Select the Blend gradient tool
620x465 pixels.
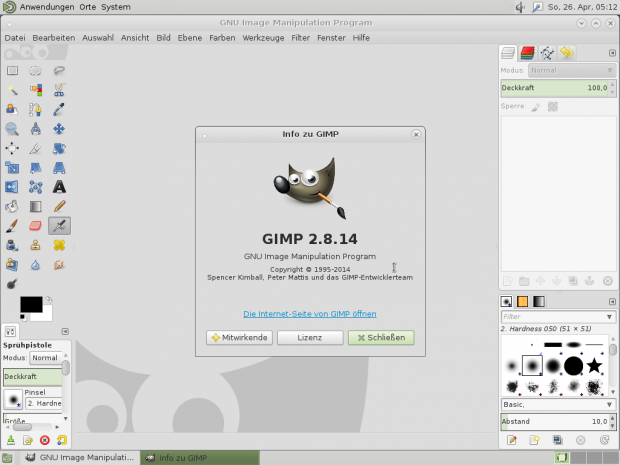click(x=36, y=206)
